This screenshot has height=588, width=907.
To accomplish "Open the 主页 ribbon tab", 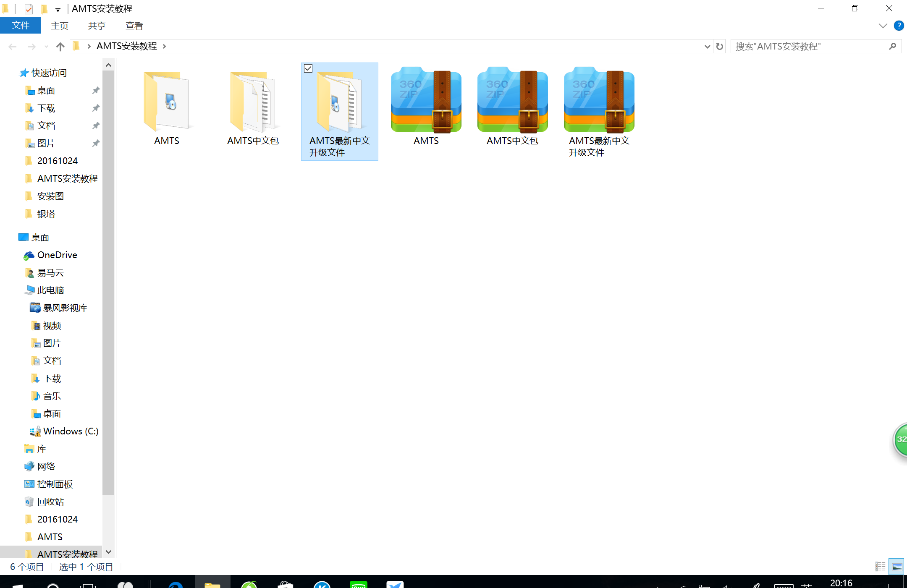I will pos(60,26).
